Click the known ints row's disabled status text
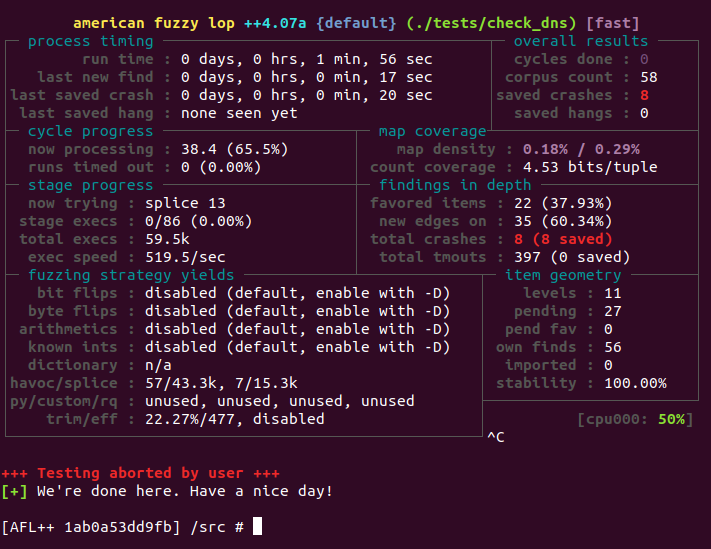The width and height of the screenshot is (711, 549). [297, 347]
